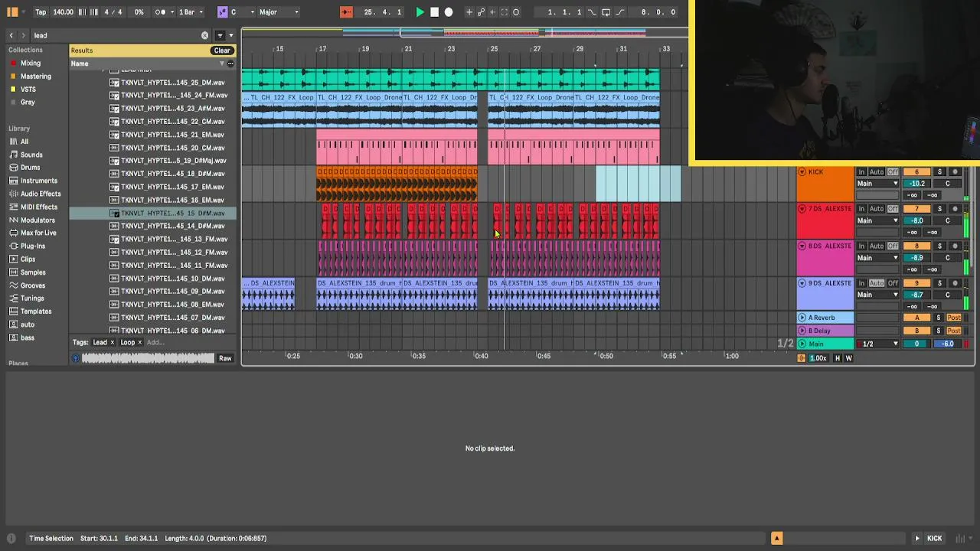980x551 pixels.
Task: Open the Audio Effects library category
Action: (41, 194)
